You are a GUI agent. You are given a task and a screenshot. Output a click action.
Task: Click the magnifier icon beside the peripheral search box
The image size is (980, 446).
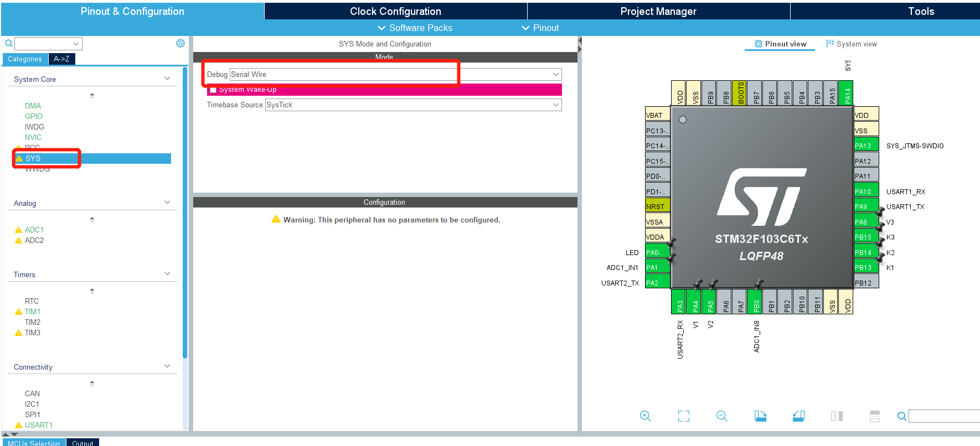[x=9, y=43]
